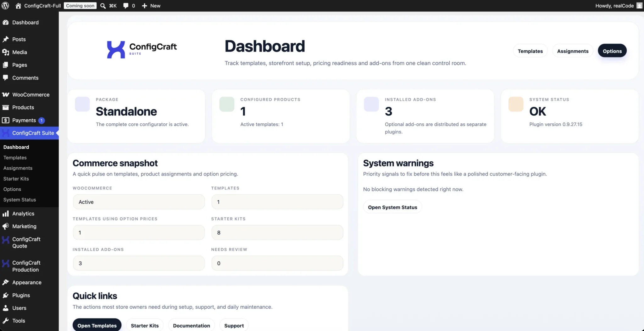Open the Comments speech icon in sidebar
The width and height of the screenshot is (644, 331).
tap(6, 78)
